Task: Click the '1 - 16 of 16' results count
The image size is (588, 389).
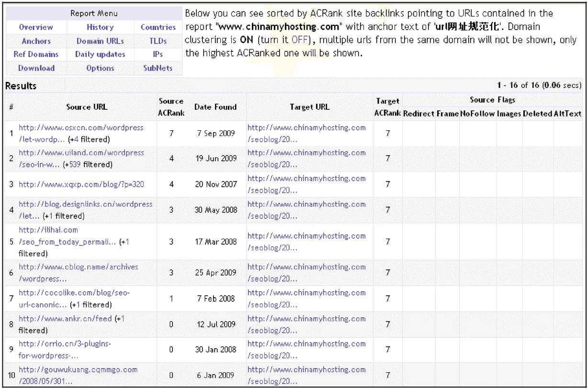Action: point(519,86)
